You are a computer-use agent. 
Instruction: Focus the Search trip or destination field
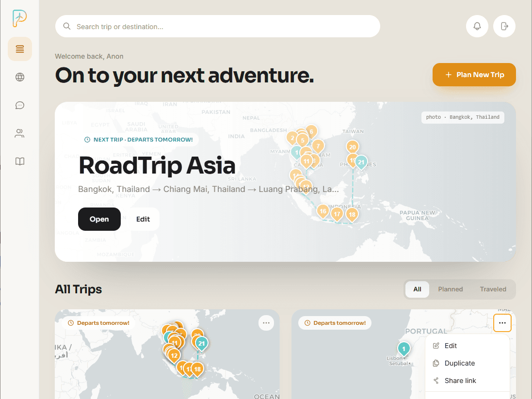[217, 26]
